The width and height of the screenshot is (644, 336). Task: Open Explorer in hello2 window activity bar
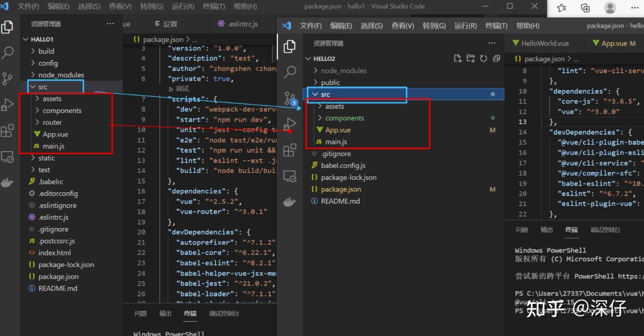[290, 46]
